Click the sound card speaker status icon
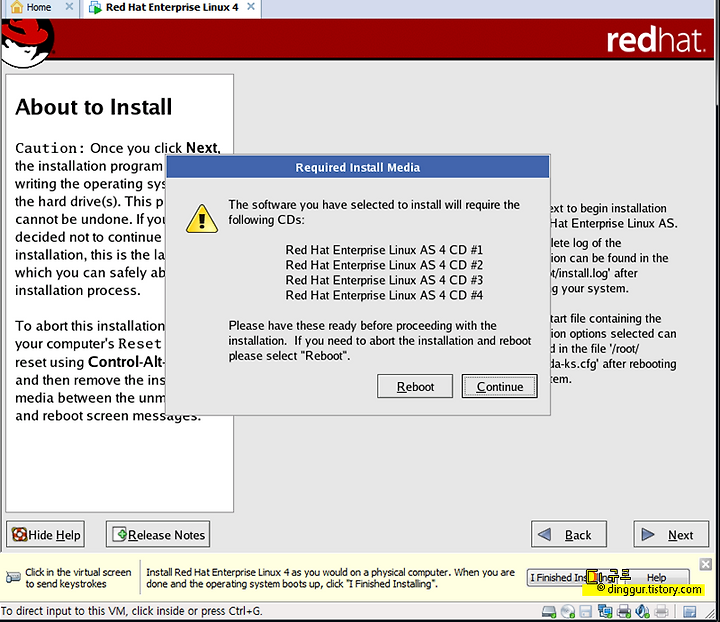Viewport: 720px width, 622px height. click(642, 611)
